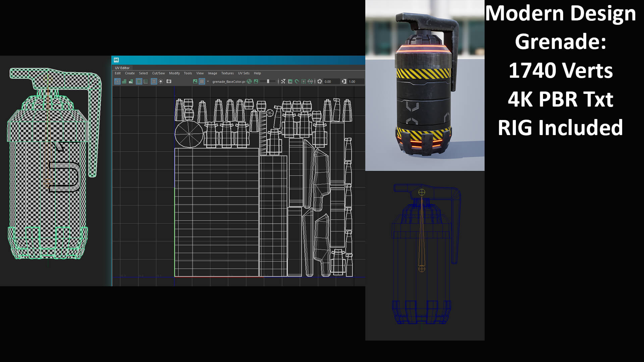Open the grenade_BaseColor texture name dropdown
The width and height of the screenshot is (644, 362).
click(229, 81)
